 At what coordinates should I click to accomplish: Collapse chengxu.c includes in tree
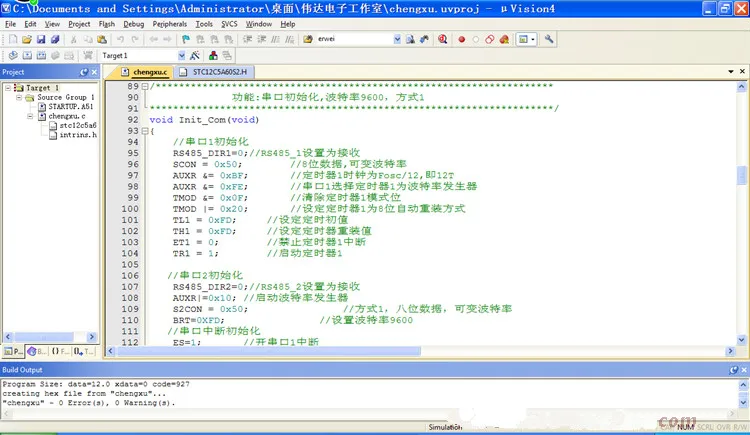(30, 116)
